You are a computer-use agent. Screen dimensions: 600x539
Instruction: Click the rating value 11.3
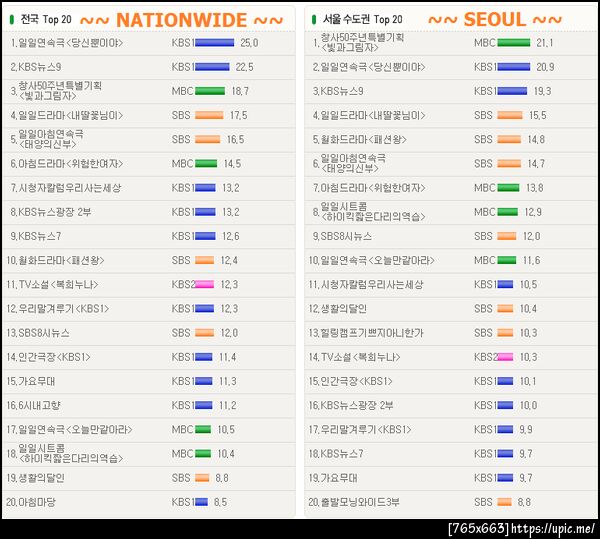point(228,381)
